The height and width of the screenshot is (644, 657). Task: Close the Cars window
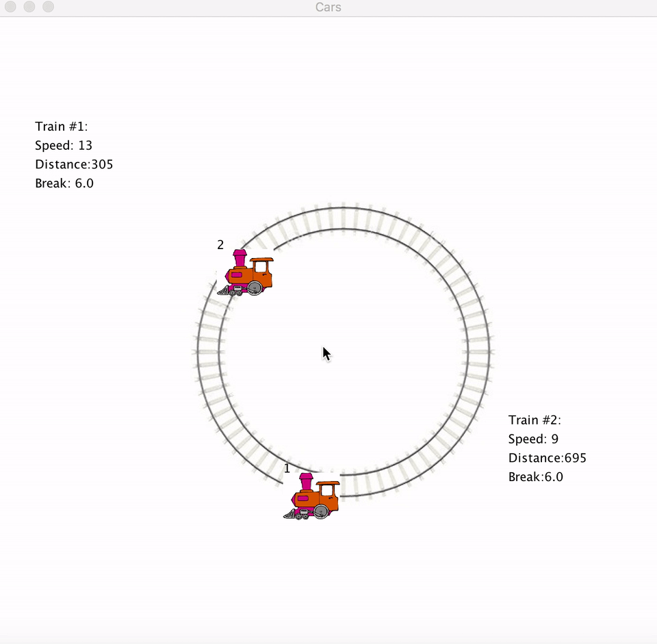pos(10,7)
